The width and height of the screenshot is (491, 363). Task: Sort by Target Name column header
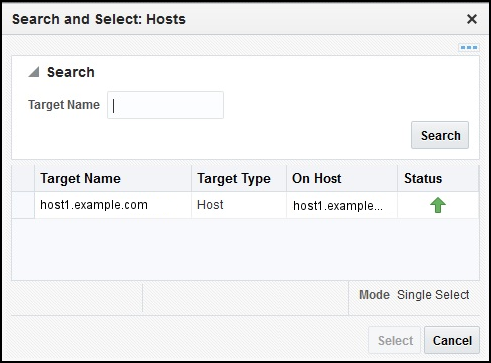[113, 178]
